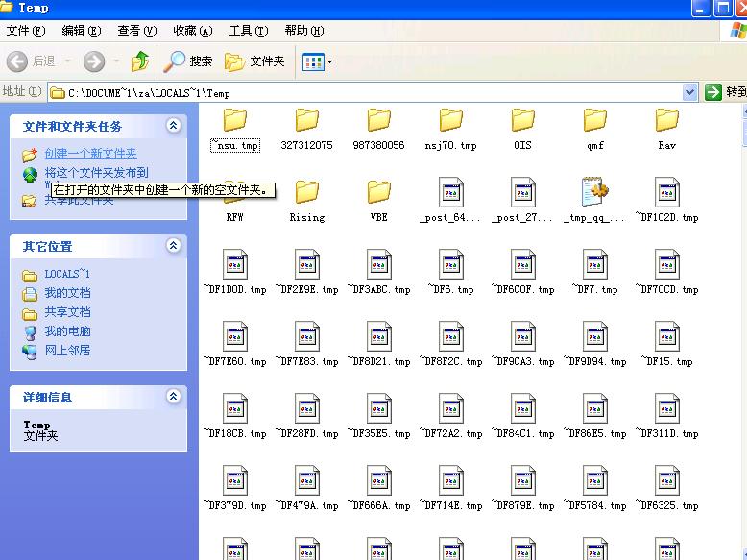Collapse the 详细信息 panel
Viewport: 747px width, 560px height.
tap(174, 396)
